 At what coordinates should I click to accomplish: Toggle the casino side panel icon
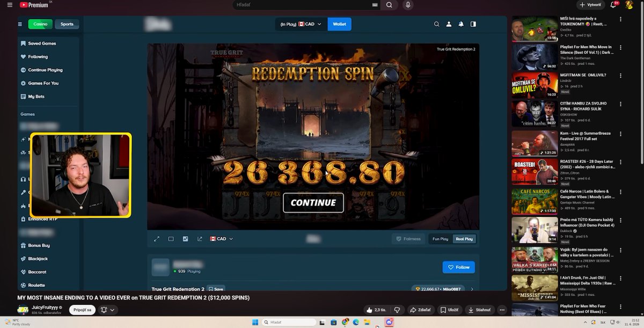[473, 24]
